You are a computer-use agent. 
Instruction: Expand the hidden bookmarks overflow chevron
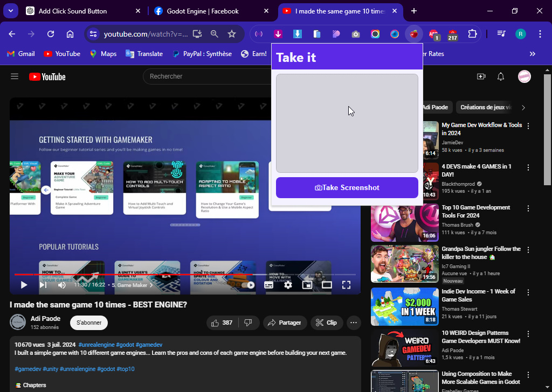click(x=532, y=54)
